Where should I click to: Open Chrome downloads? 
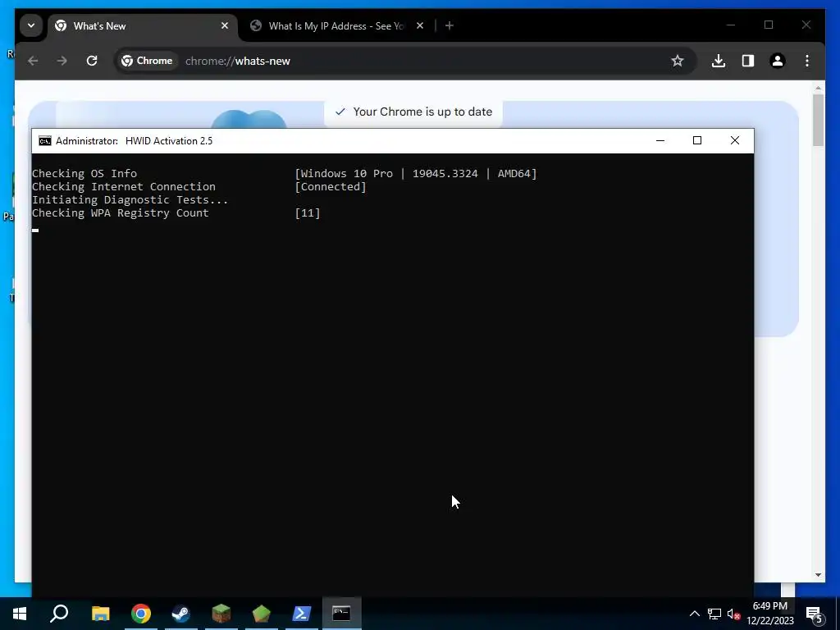(719, 61)
